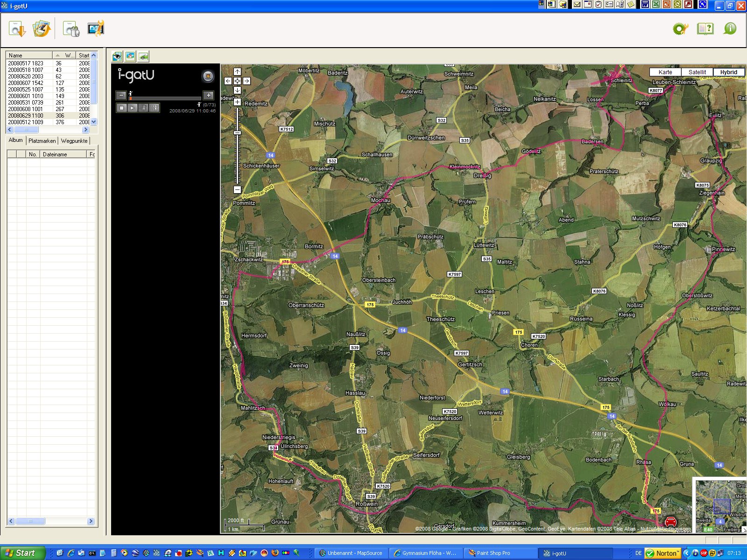The width and height of the screenshot is (747, 560).
Task: Play the track animation
Action: click(x=133, y=108)
